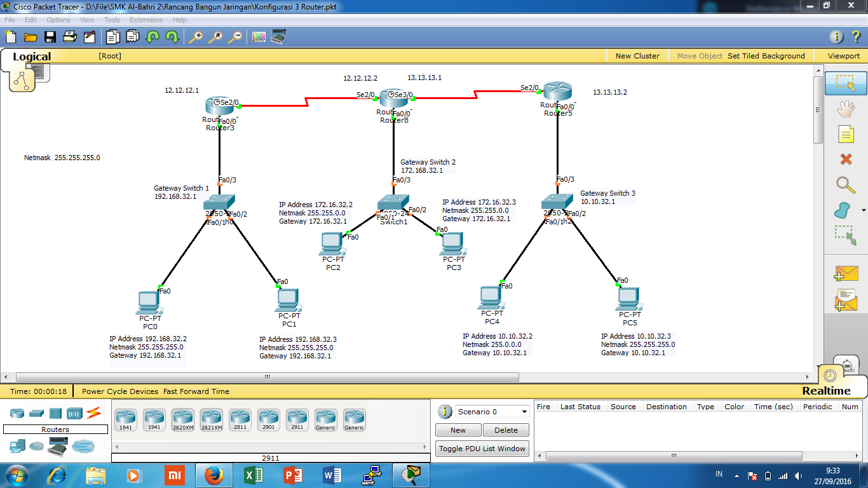Screen dimensions: 868x488
Task: Click Set Tiled Background
Action: click(x=766, y=56)
